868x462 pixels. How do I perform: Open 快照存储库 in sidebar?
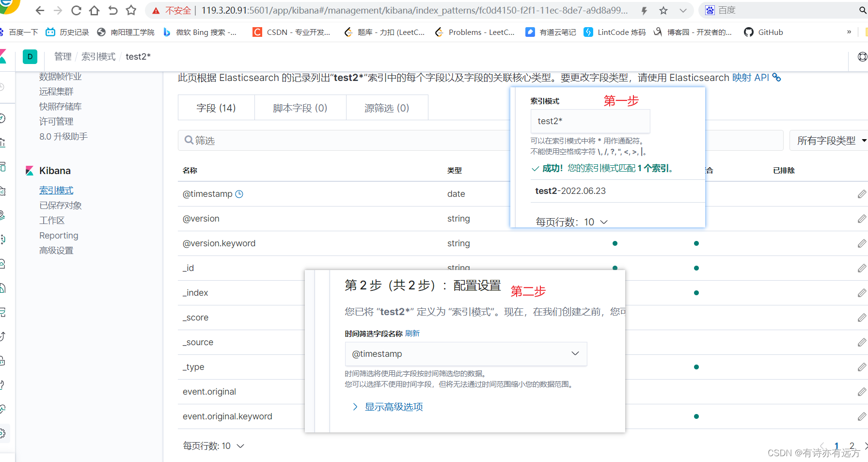point(61,107)
